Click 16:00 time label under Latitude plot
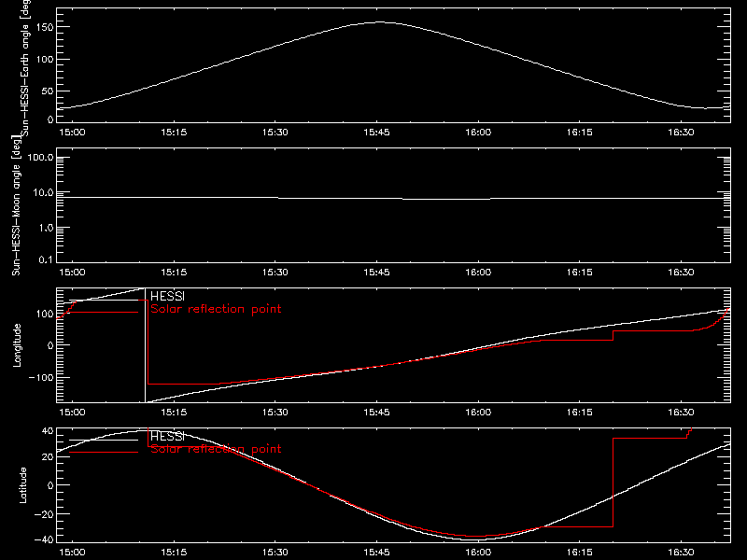Screen dimensions: 747x560 pos(478,553)
